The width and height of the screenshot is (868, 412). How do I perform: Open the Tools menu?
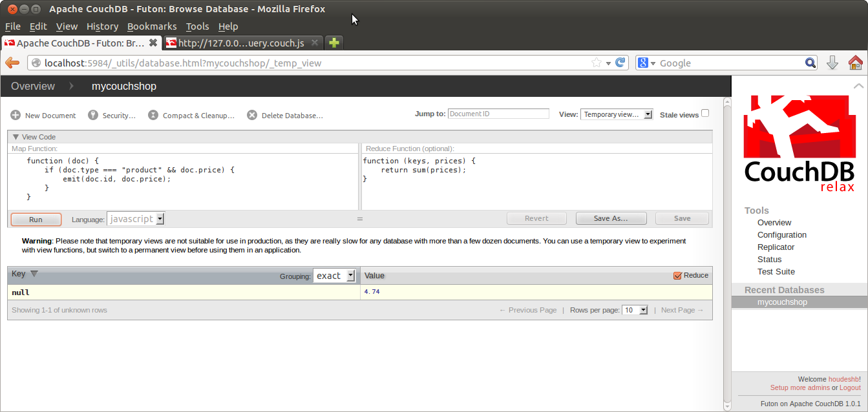(197, 26)
